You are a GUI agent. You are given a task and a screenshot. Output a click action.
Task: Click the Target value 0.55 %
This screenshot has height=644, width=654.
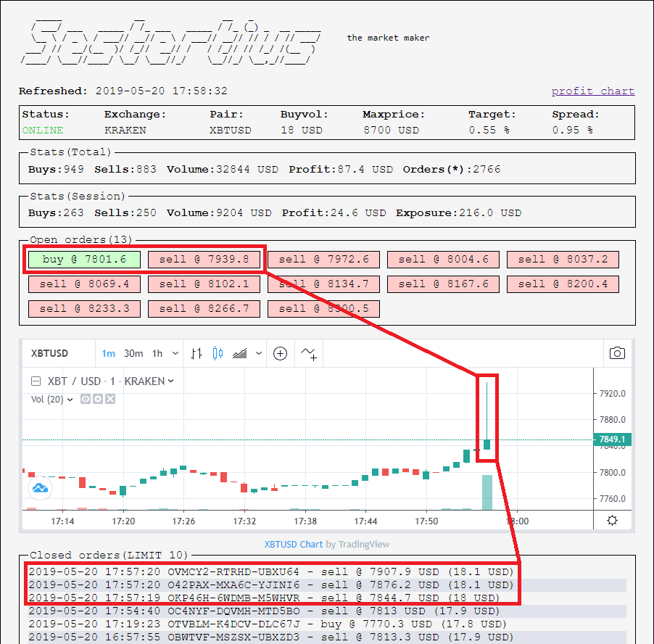pos(489,130)
